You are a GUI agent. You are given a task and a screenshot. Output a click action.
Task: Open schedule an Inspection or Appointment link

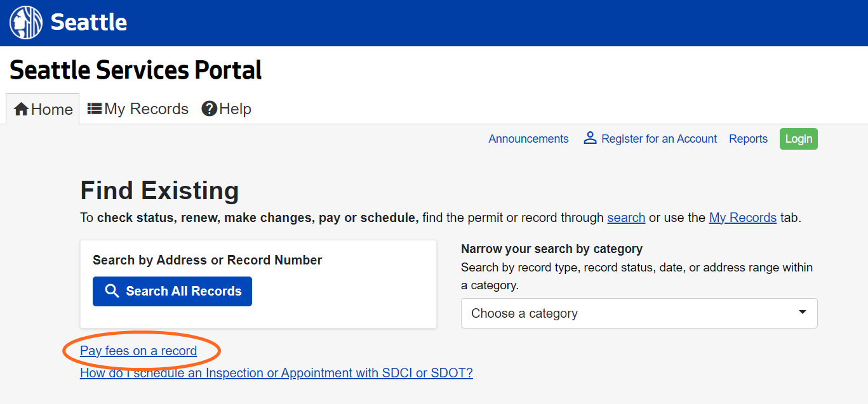point(276,373)
